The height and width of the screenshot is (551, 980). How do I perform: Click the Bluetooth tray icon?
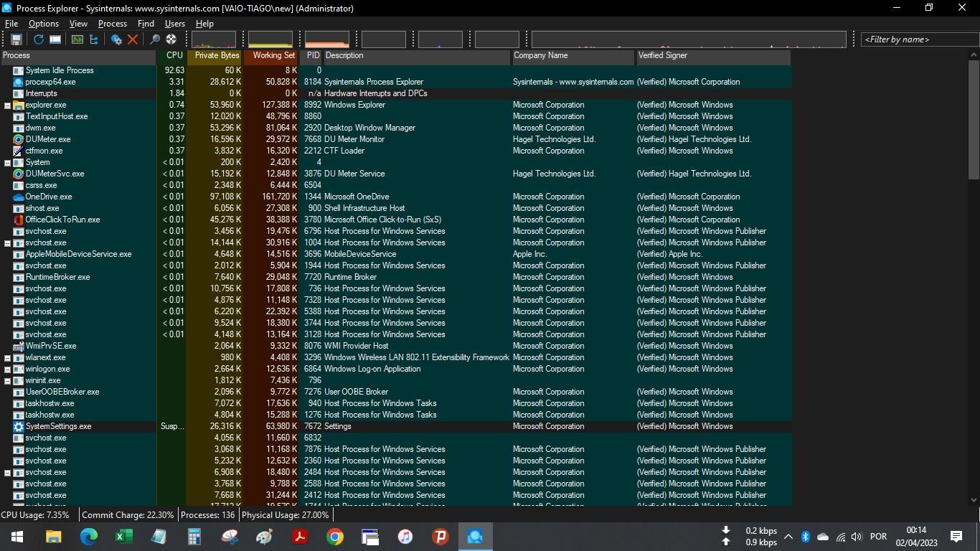coord(805,537)
